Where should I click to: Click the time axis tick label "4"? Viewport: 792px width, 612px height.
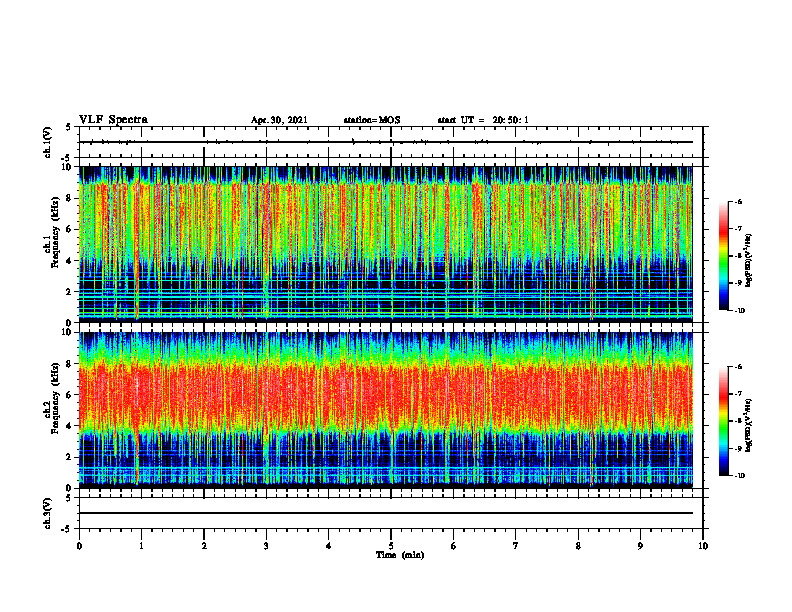329,546
